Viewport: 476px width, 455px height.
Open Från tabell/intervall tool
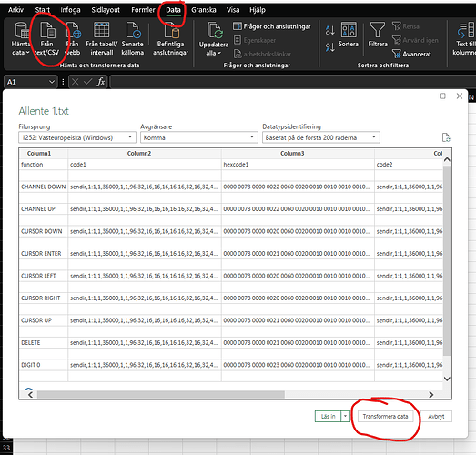(101, 38)
